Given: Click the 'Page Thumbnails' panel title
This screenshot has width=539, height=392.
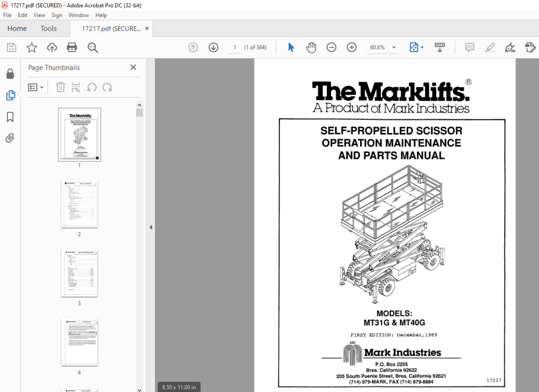Looking at the screenshot, I should [x=54, y=68].
